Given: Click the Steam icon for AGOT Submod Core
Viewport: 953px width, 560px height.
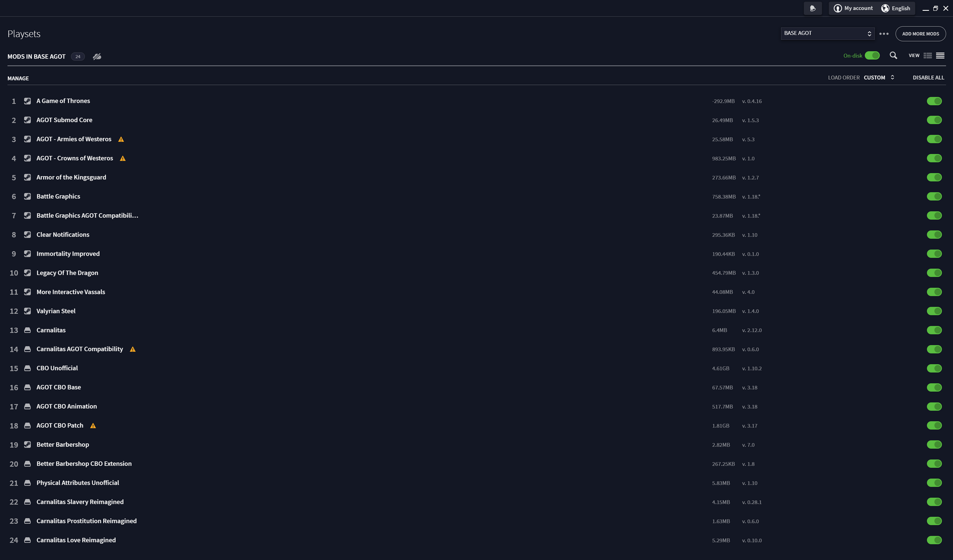Looking at the screenshot, I should [x=27, y=120].
